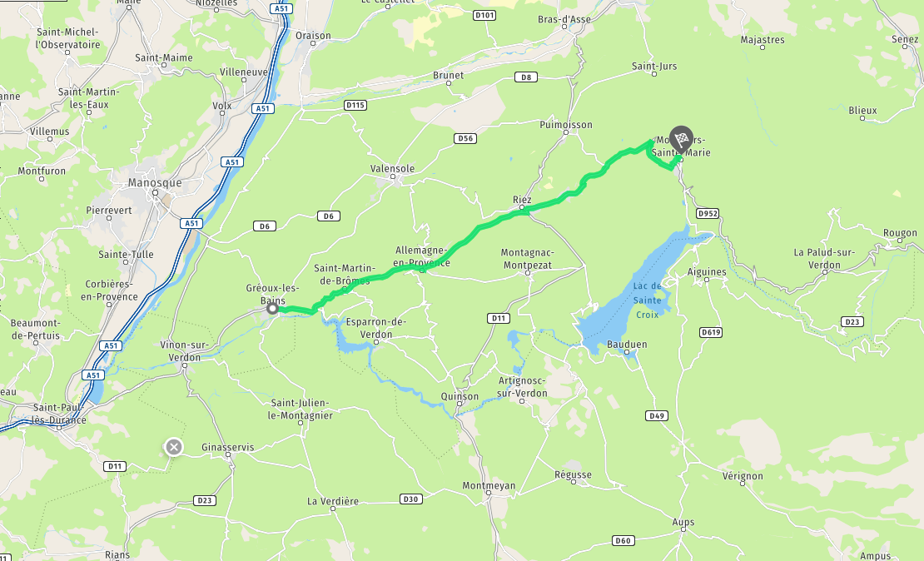Select the route start waypoint circle at Gréoux-les-Bains
The image size is (924, 561).
pos(272,308)
